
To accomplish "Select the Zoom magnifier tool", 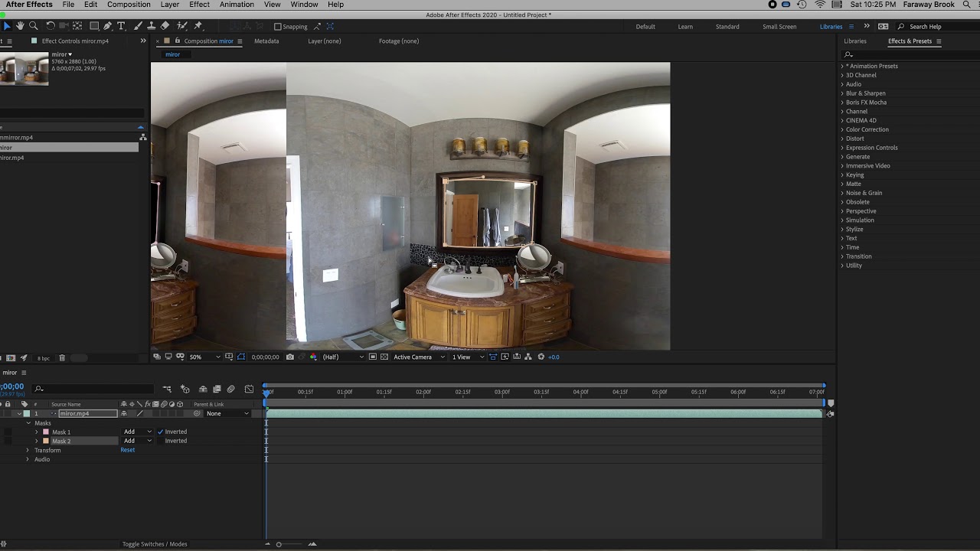I will (x=33, y=26).
